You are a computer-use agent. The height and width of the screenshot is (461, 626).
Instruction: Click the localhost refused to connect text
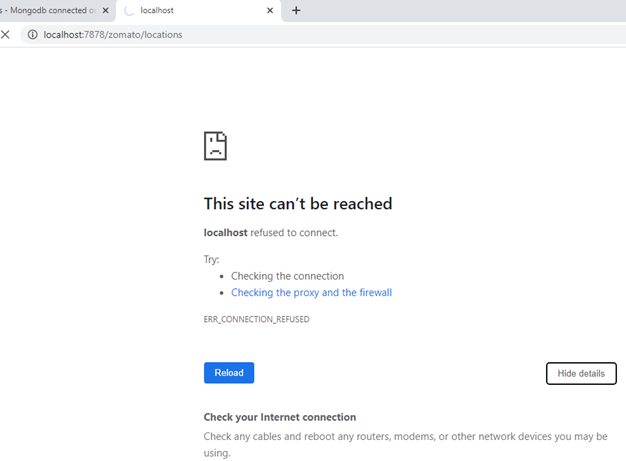271,233
